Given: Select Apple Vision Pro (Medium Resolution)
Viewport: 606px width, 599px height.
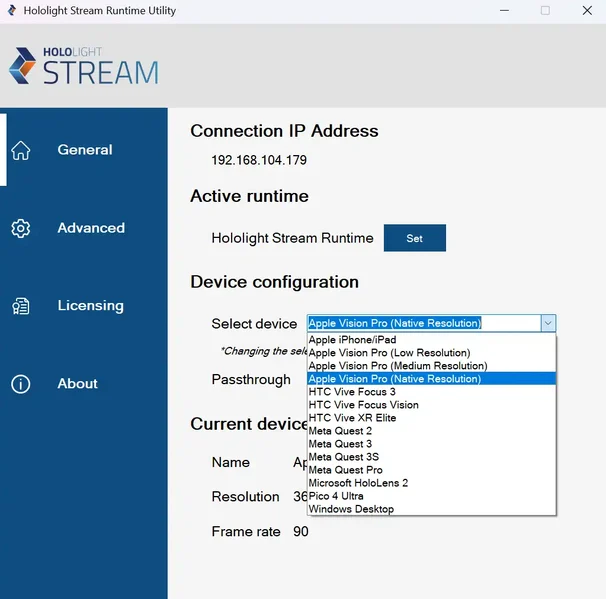Looking at the screenshot, I should (431, 366).
